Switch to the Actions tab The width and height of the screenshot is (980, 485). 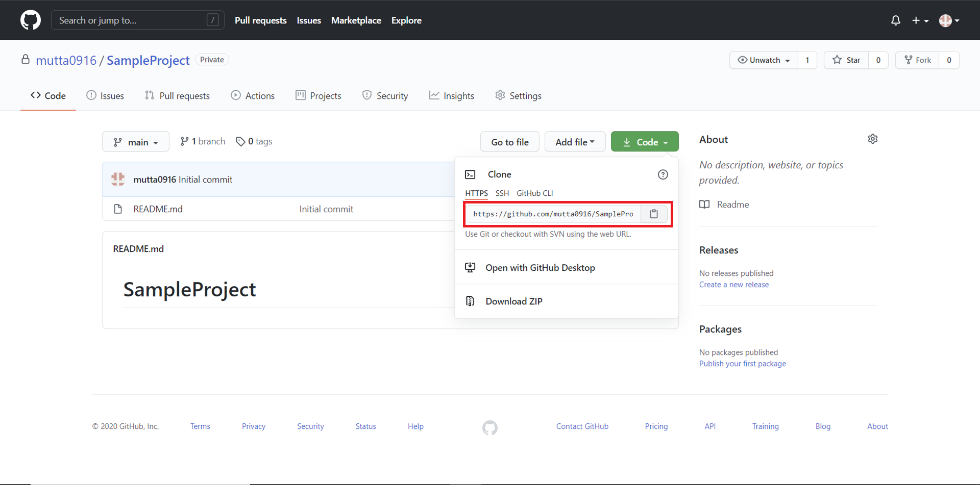(253, 95)
